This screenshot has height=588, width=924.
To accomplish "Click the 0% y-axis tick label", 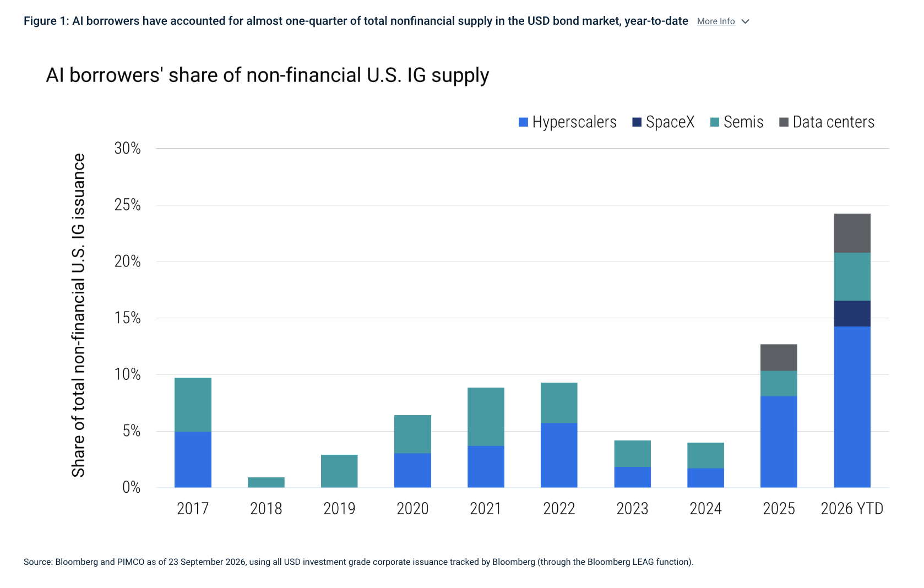I will [x=132, y=487].
